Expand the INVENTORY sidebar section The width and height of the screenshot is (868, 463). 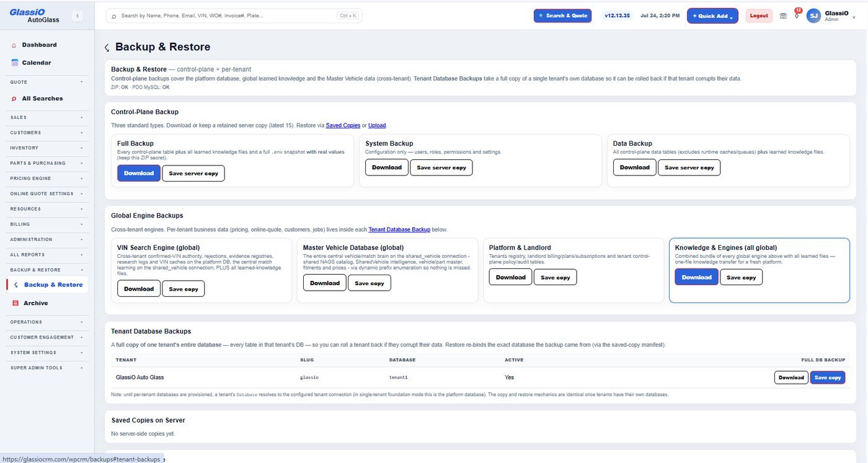click(x=46, y=148)
